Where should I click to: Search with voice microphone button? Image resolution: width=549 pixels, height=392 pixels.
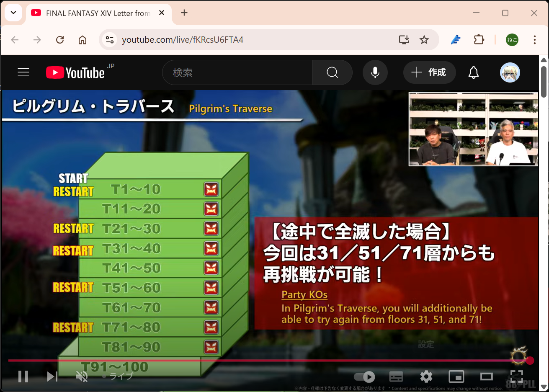[x=375, y=72]
